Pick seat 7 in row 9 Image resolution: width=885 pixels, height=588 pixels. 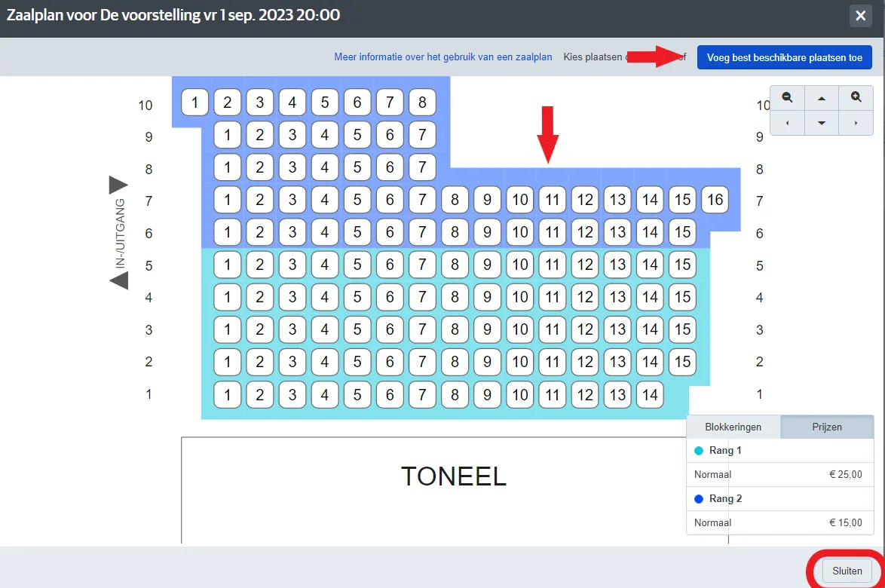tap(422, 135)
